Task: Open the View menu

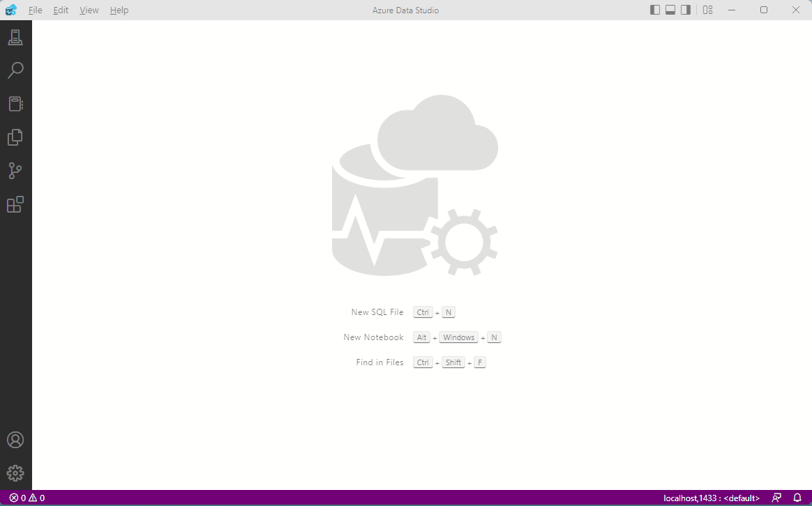Action: (x=89, y=10)
